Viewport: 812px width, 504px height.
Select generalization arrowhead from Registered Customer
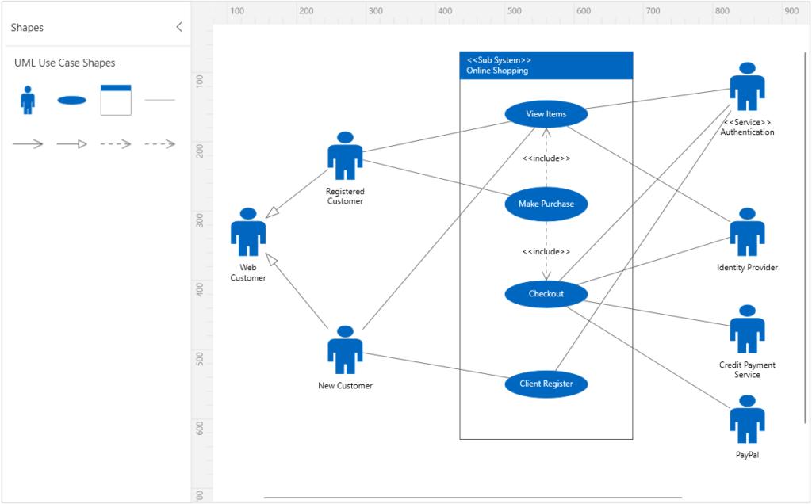(x=272, y=212)
